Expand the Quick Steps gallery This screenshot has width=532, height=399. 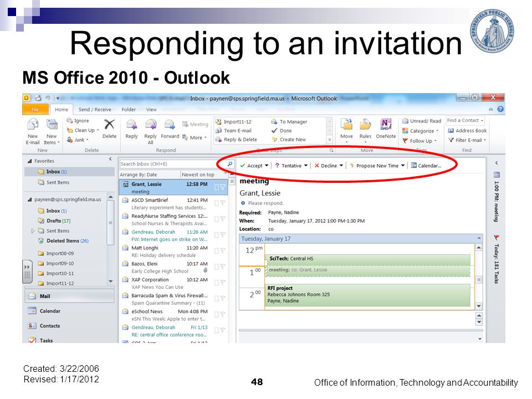329,140
